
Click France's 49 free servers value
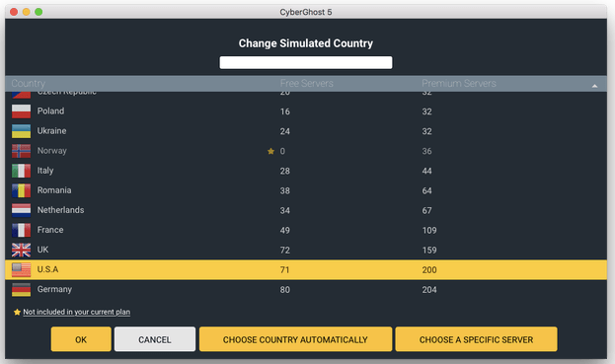click(285, 231)
